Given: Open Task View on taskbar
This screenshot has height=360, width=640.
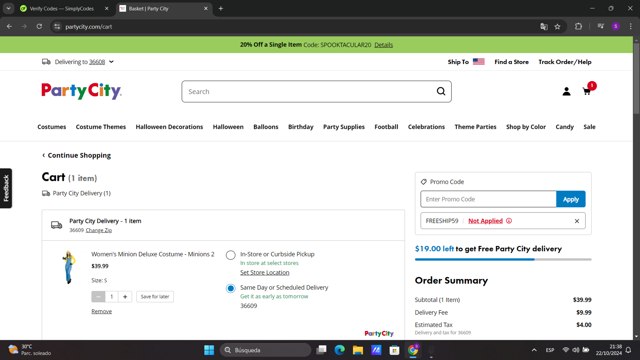Looking at the screenshot, I should [321, 350].
